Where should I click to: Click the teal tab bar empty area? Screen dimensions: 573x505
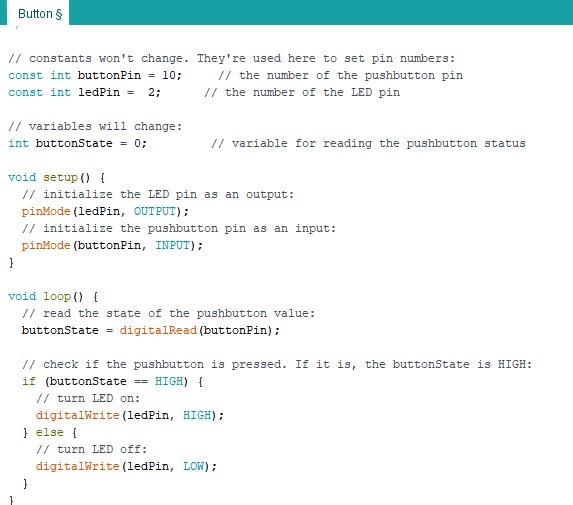tap(321, 12)
